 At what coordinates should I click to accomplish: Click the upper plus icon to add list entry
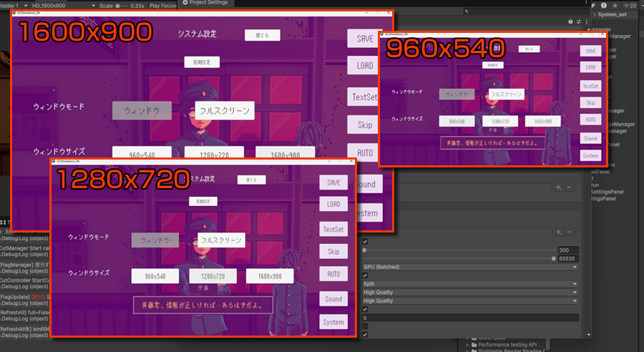[x=559, y=187]
